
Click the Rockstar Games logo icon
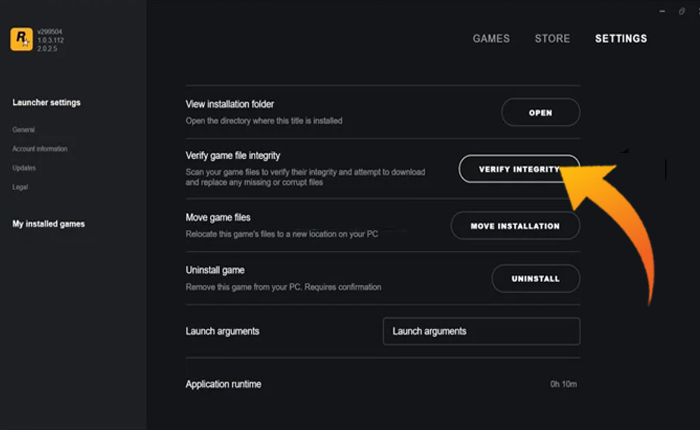(21, 39)
